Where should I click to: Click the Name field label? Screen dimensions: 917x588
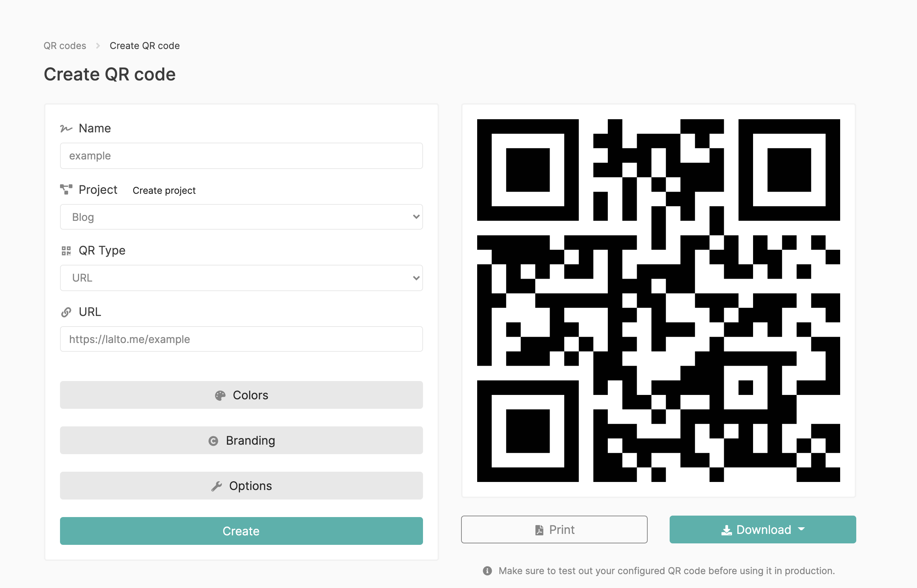[95, 128]
